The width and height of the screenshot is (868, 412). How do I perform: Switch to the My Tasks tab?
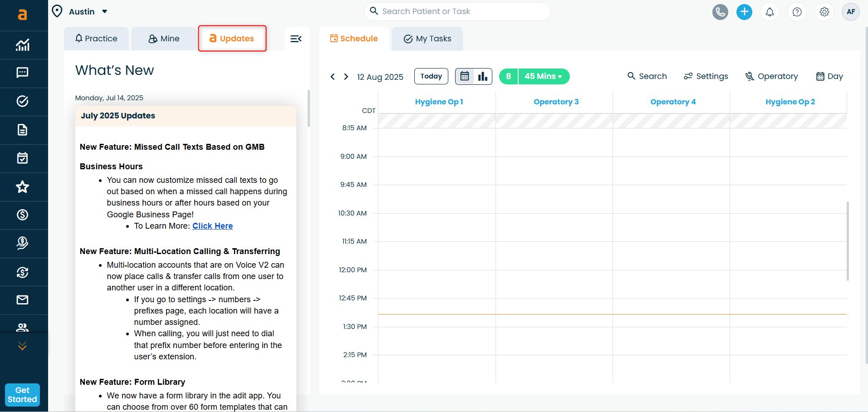point(427,39)
